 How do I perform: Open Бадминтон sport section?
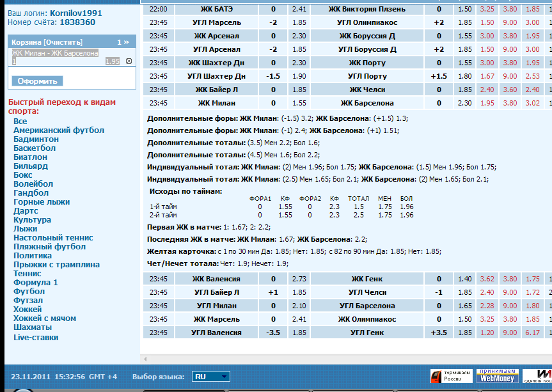point(36,139)
